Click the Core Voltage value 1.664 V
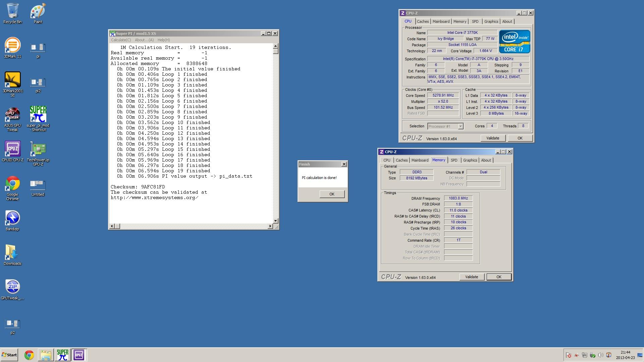The image size is (644, 362). 486,51
